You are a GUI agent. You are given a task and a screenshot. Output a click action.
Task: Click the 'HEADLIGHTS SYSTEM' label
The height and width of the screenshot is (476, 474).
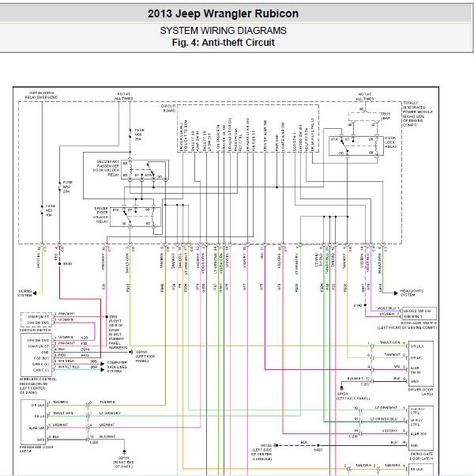412,293
